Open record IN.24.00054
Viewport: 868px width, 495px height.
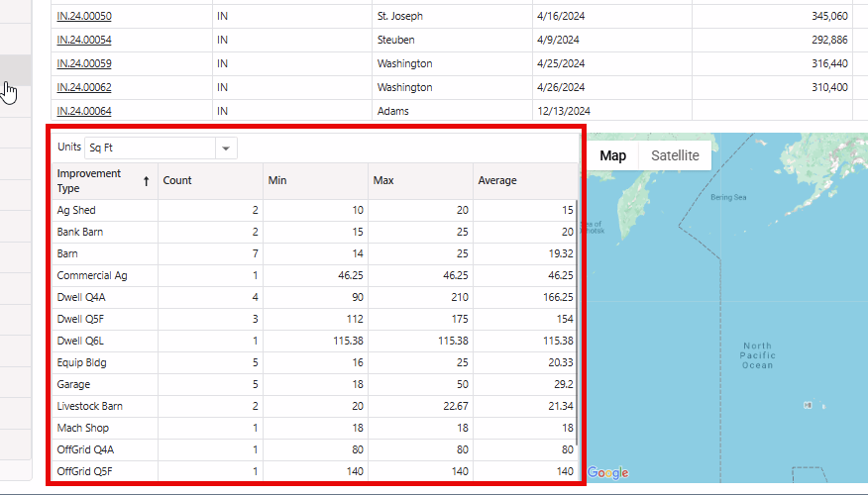(84, 41)
